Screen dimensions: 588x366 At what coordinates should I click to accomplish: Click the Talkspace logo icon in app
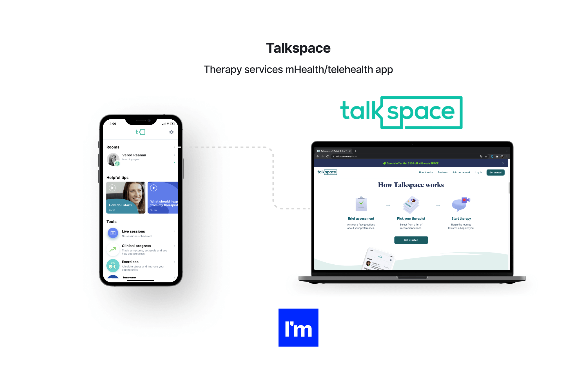click(x=141, y=132)
